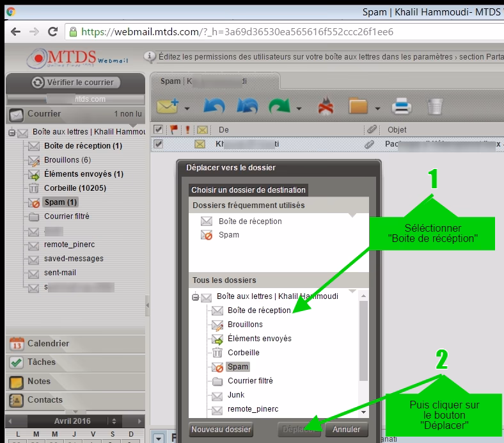The image size is (504, 443).
Task: Click the Reply All double-arrow icon
Action: click(248, 106)
